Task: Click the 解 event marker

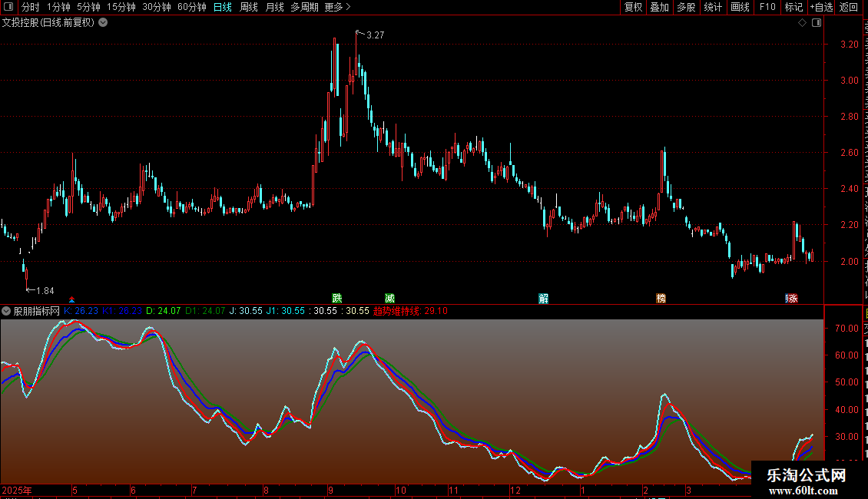Action: [544, 298]
